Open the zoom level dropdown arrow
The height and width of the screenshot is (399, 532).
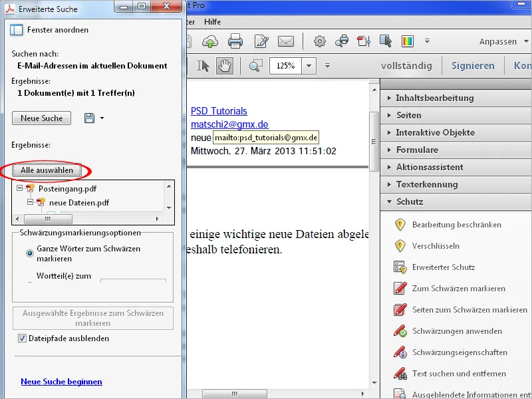coord(309,65)
